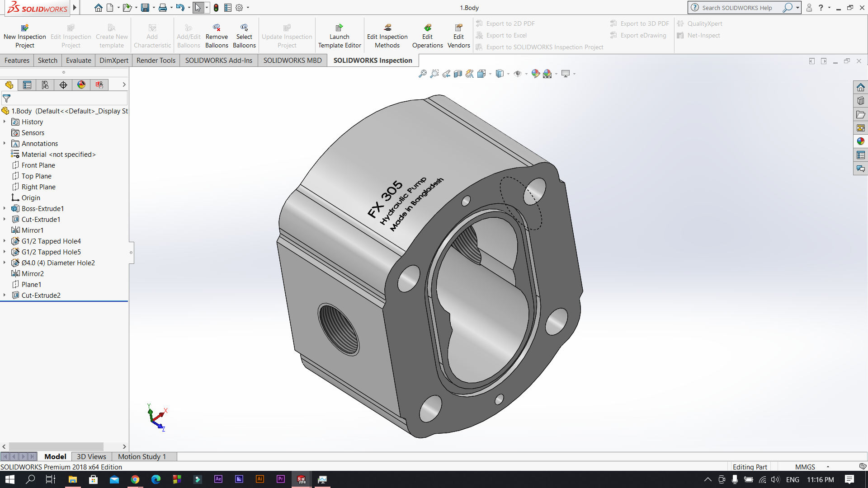
Task: Activate the Section View tool
Action: (458, 74)
